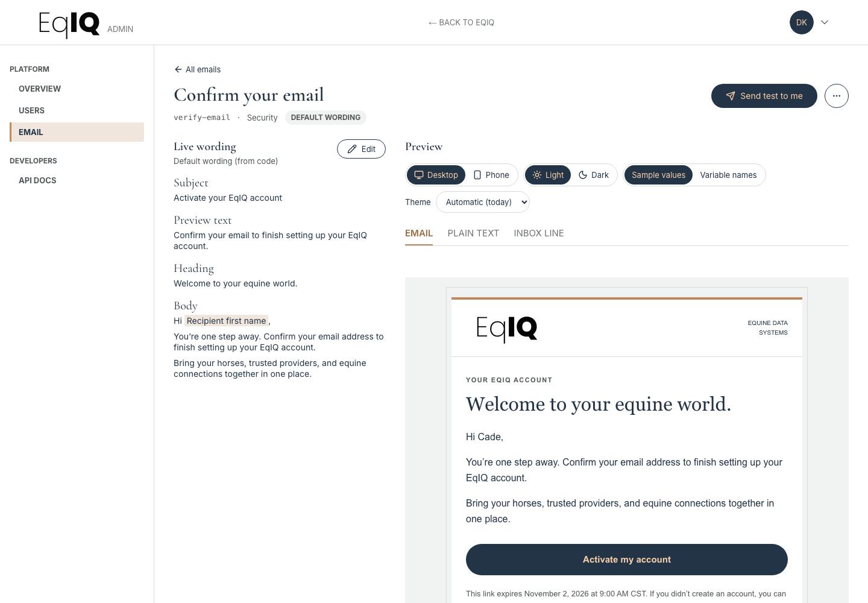The width and height of the screenshot is (868, 603).
Task: Switch preview to Phone view
Action: [x=491, y=175]
